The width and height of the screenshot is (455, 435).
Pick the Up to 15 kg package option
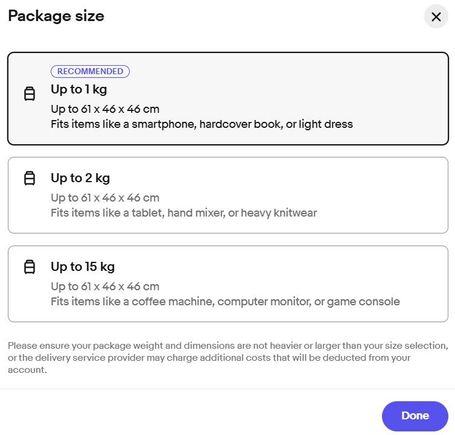228,284
